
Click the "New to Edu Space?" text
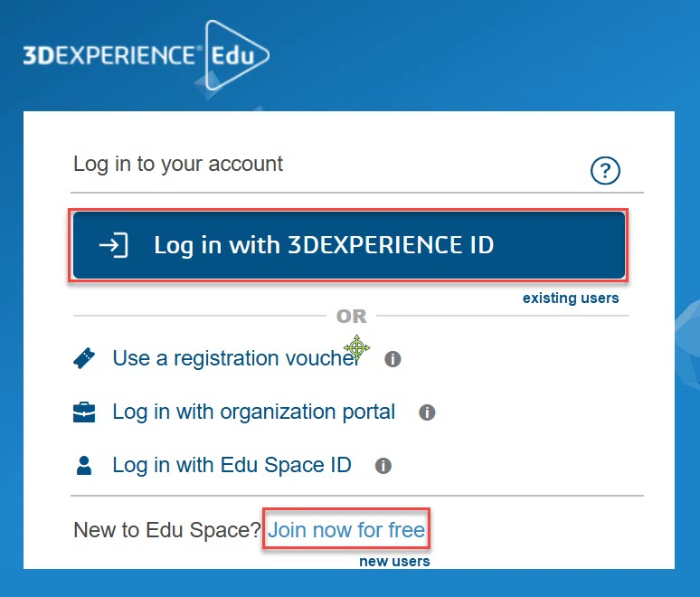tap(167, 530)
